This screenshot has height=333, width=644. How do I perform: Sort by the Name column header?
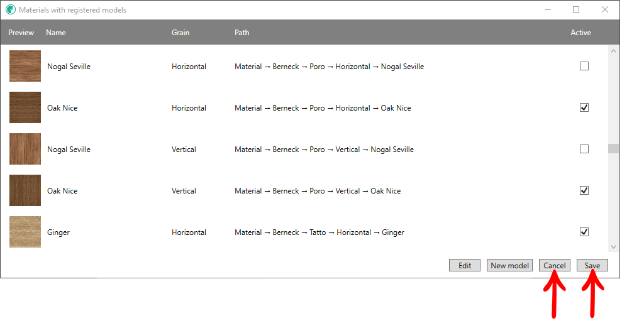56,33
